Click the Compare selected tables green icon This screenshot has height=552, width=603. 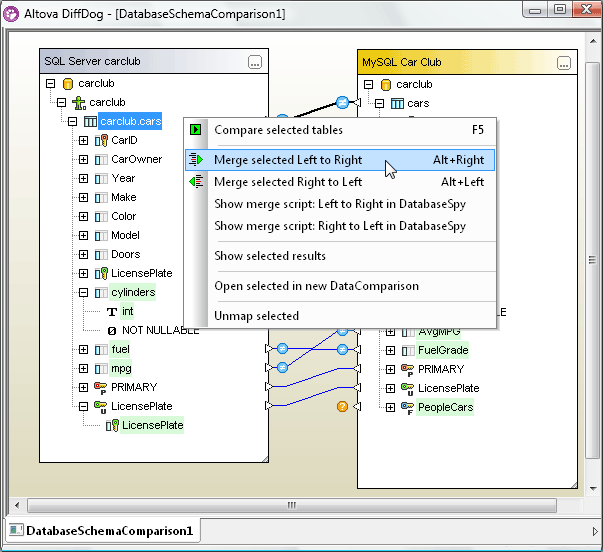[x=195, y=129]
